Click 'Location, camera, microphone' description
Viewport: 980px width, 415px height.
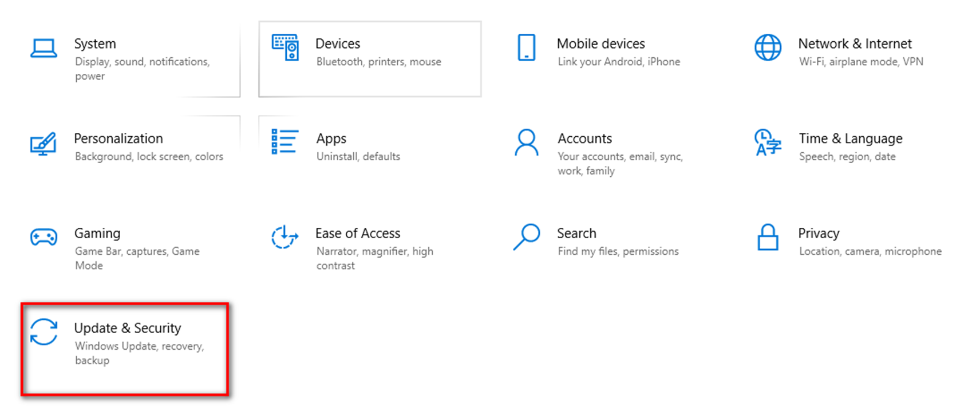(870, 251)
